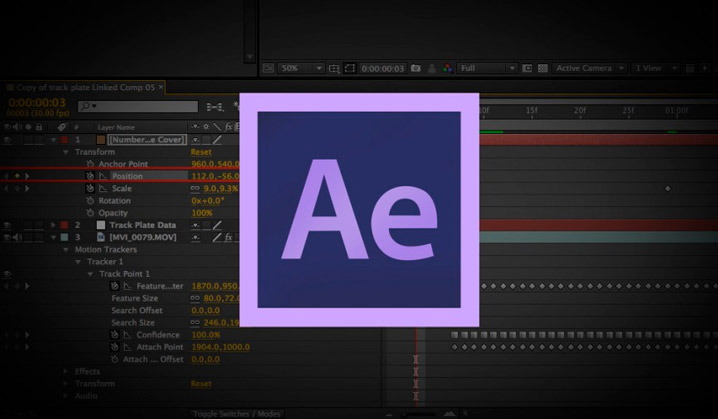Toggle Attach Point stopwatch icon
Image resolution: width=718 pixels, height=419 pixels.
pyautogui.click(x=114, y=347)
